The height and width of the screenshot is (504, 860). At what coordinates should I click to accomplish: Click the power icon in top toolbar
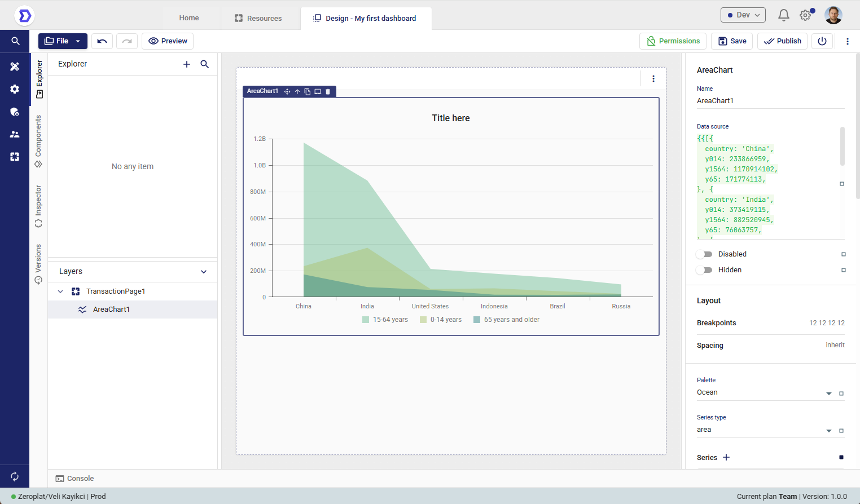pos(822,41)
